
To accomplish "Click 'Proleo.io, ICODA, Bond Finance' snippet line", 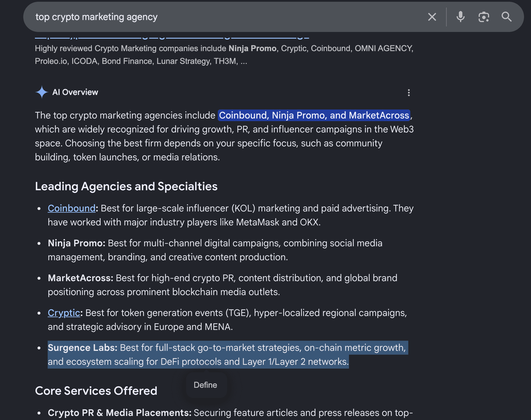I will [141, 61].
